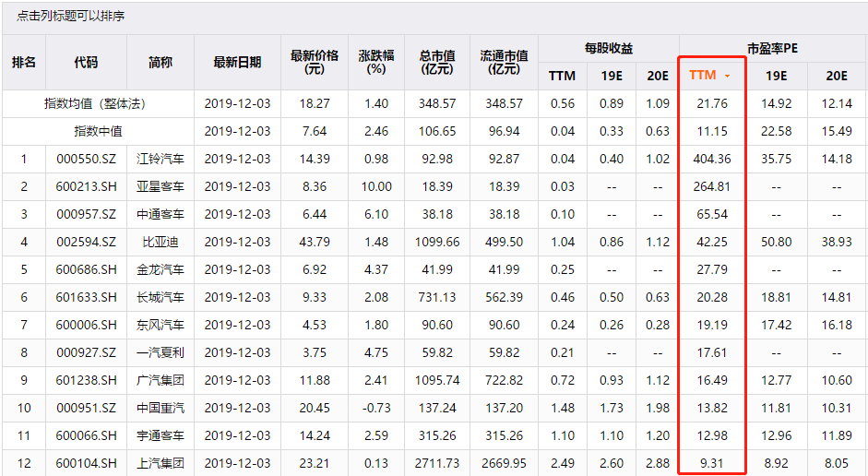868x476 pixels.
Task: Sort by 每股收益 20E sub-column
Action: tap(658, 76)
